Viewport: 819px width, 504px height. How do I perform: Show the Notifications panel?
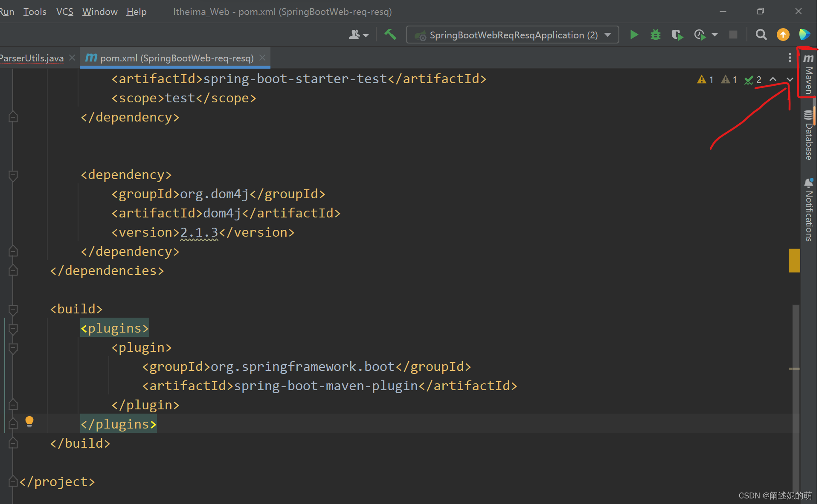809,209
